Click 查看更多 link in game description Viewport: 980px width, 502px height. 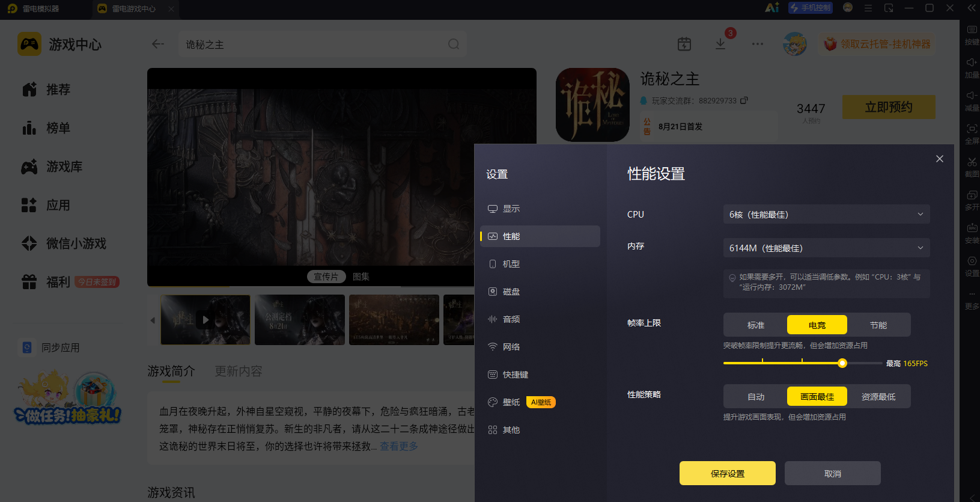(x=399, y=446)
